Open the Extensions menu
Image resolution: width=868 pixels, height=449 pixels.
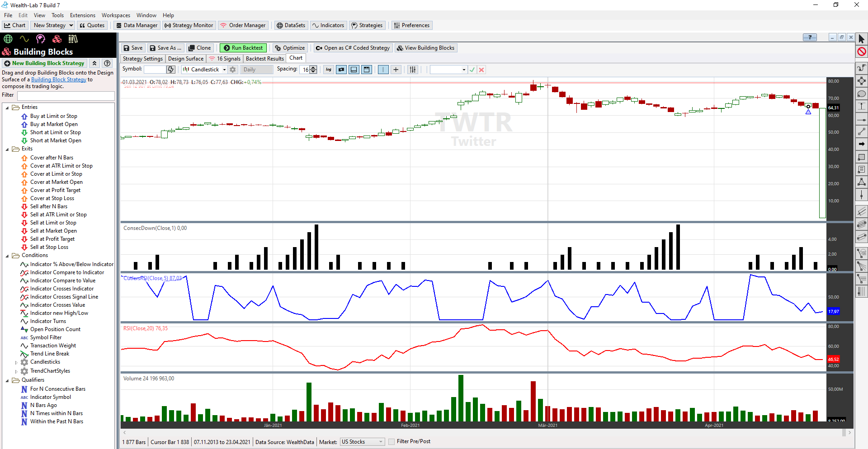[83, 15]
